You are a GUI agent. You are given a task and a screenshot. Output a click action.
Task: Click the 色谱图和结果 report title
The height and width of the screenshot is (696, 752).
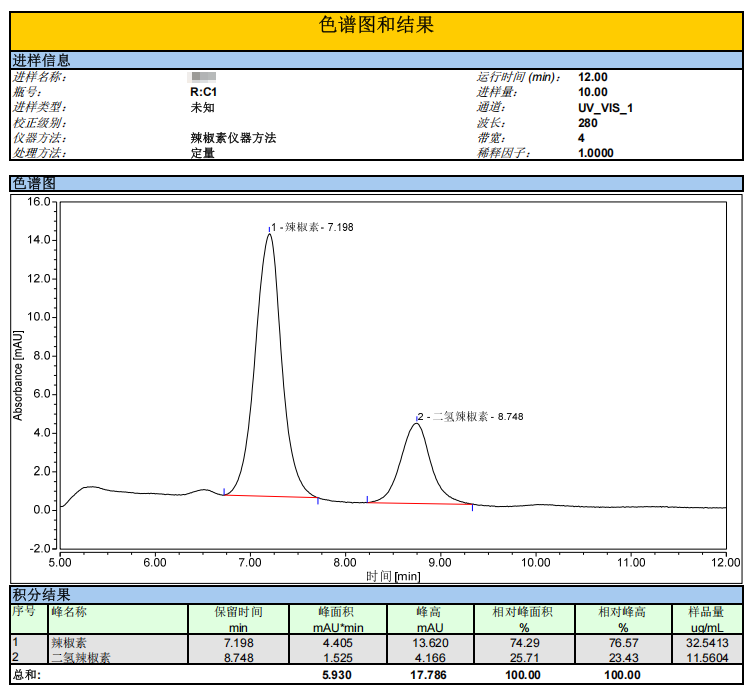(376, 25)
